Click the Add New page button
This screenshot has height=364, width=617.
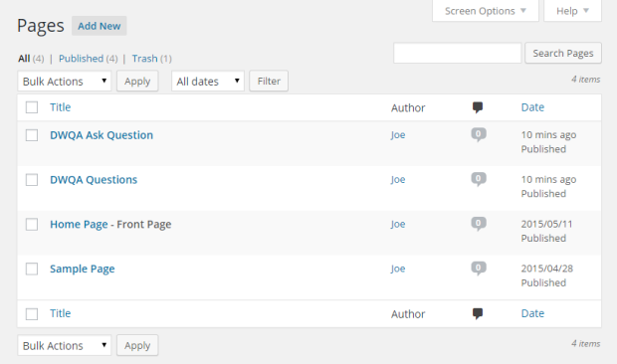coord(100,26)
